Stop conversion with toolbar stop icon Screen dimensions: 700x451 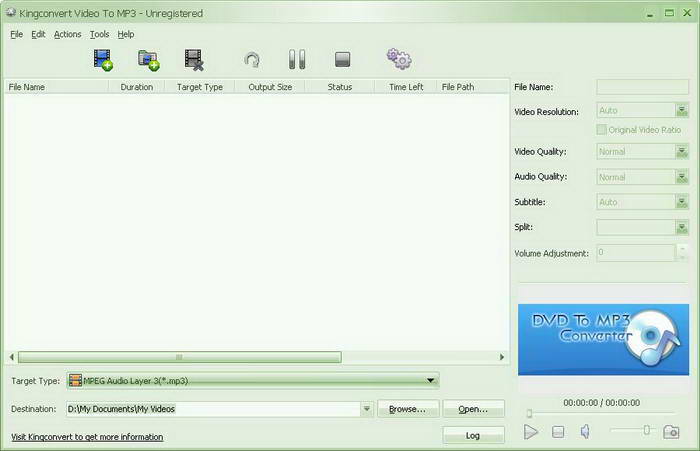(342, 59)
